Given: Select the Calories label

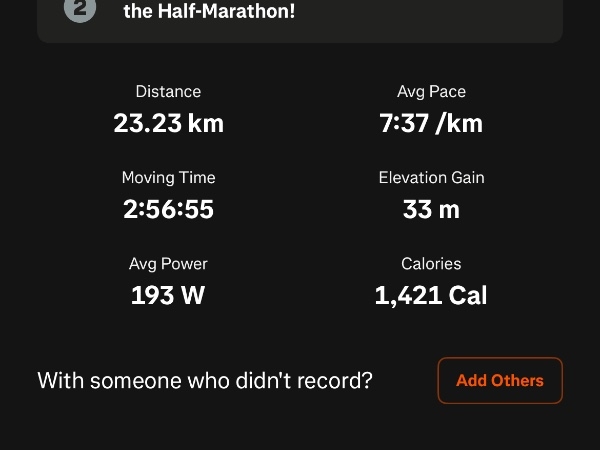Looking at the screenshot, I should click(431, 264).
